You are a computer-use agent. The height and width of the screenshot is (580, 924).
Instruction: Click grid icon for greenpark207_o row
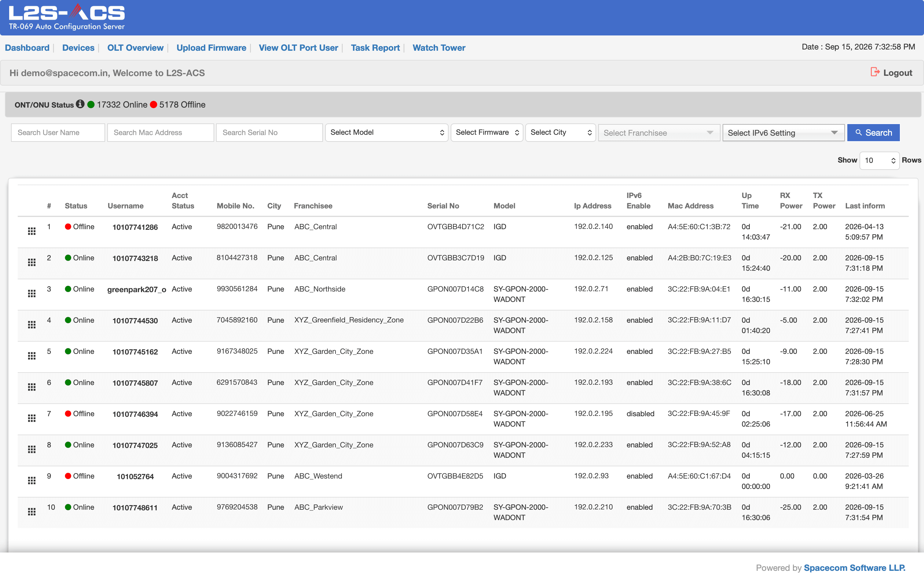click(x=32, y=293)
